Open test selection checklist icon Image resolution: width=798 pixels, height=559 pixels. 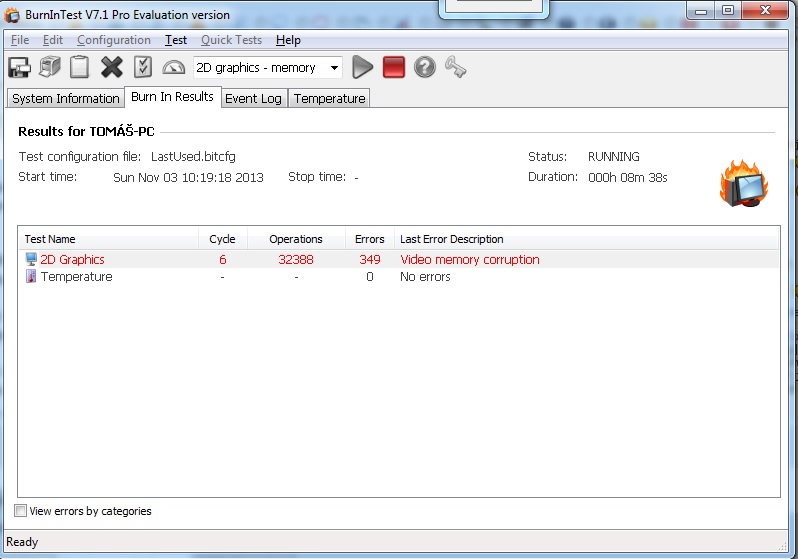(x=142, y=67)
